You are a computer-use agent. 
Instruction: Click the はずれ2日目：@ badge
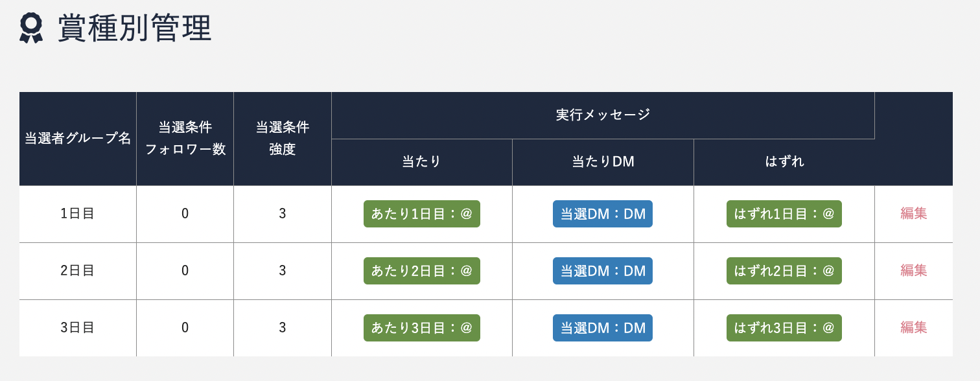pos(784,271)
